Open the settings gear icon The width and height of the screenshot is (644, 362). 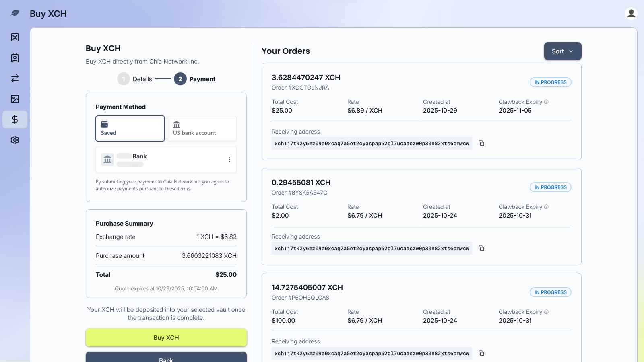[x=15, y=140]
